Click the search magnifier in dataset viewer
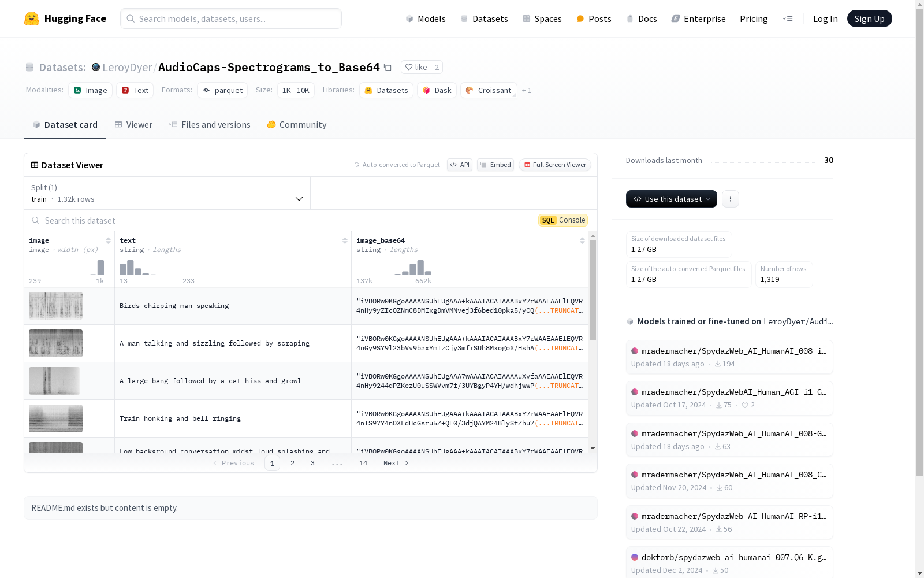This screenshot has height=578, width=924. 36,220
